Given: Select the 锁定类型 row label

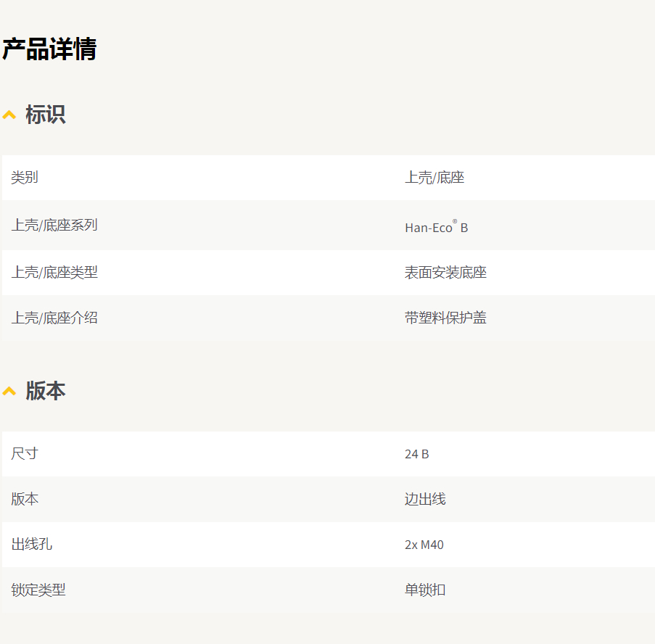Looking at the screenshot, I should tap(38, 590).
